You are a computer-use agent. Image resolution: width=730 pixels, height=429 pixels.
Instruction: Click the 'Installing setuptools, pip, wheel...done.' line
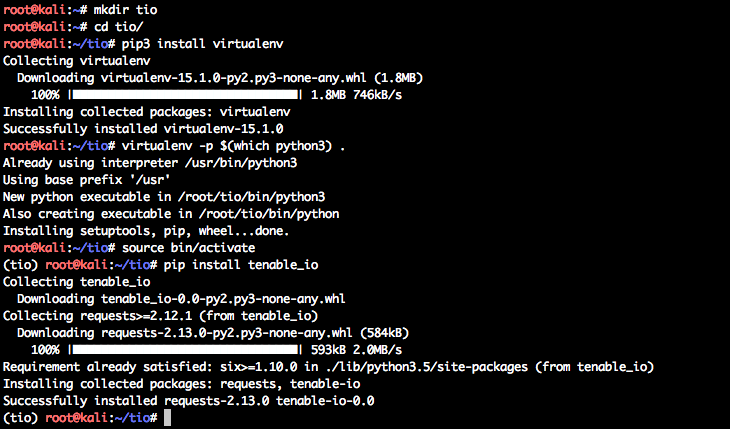pyautogui.click(x=146, y=231)
